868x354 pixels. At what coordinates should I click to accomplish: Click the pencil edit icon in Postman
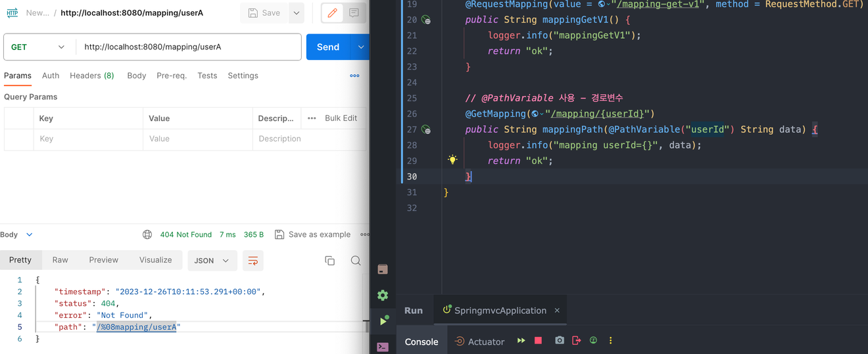(332, 13)
